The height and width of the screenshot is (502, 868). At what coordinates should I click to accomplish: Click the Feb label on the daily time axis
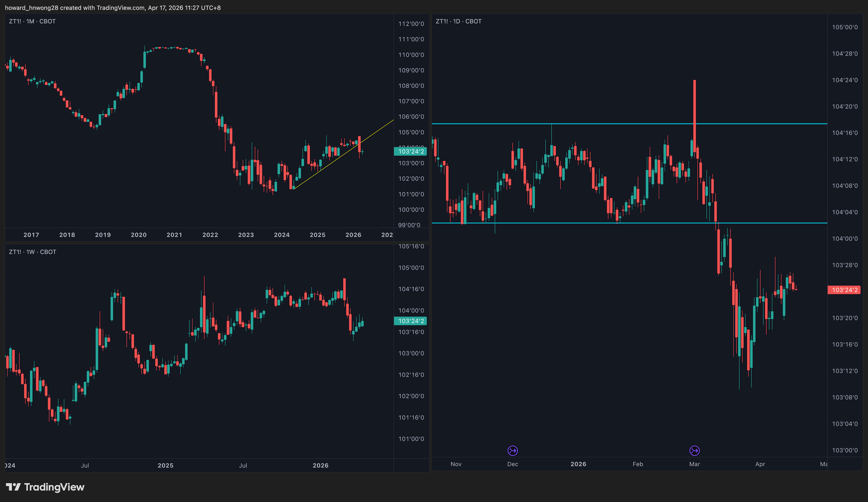pos(638,464)
